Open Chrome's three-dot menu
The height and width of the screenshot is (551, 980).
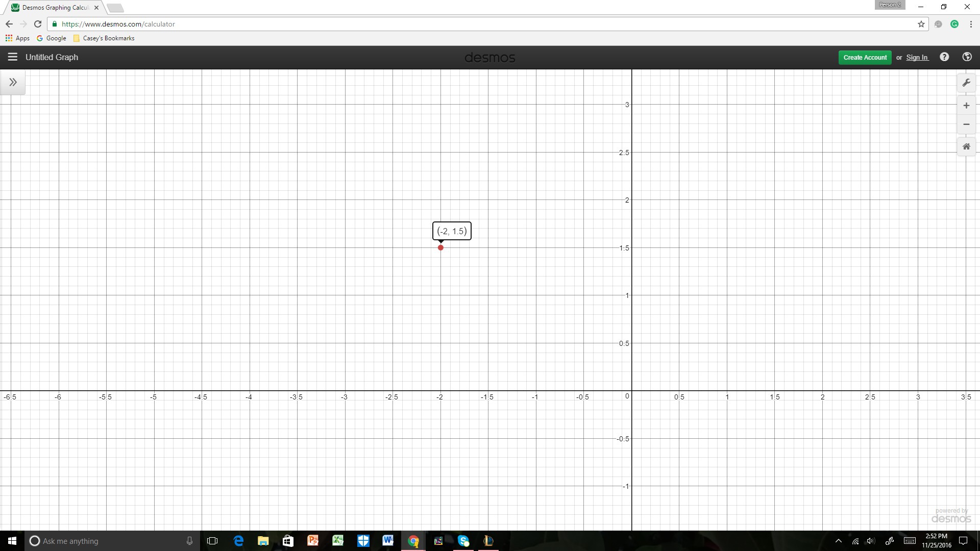[x=971, y=24]
